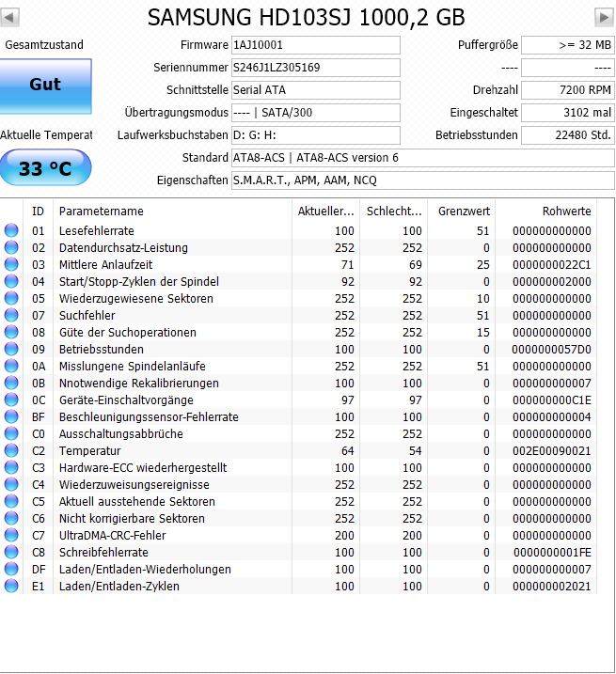Click status icon of Lesefehlerrate row
Image resolution: width=616 pixels, height=674 pixels.
tap(11, 231)
